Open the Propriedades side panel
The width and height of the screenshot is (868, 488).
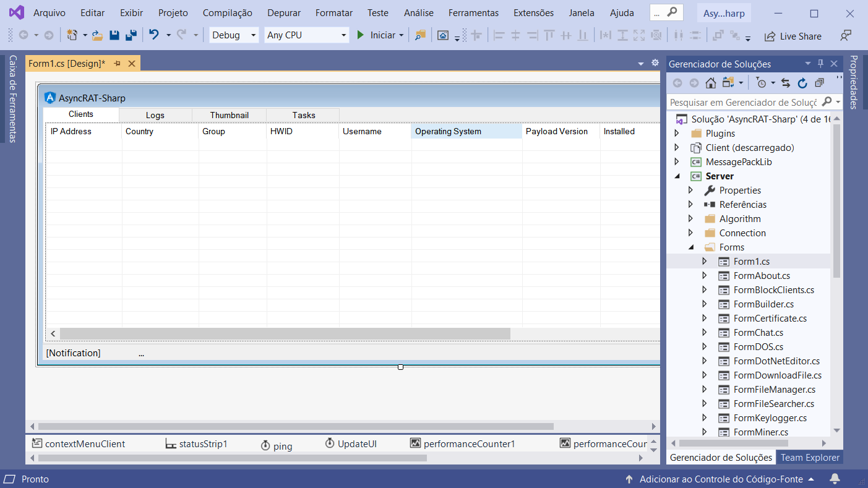click(853, 82)
